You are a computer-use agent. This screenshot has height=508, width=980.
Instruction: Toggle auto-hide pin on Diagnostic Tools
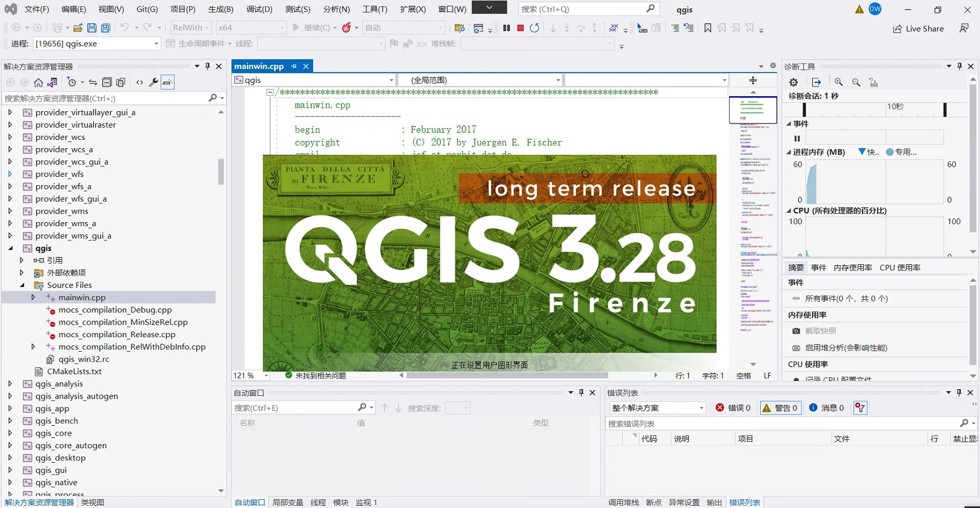pyautogui.click(x=960, y=66)
